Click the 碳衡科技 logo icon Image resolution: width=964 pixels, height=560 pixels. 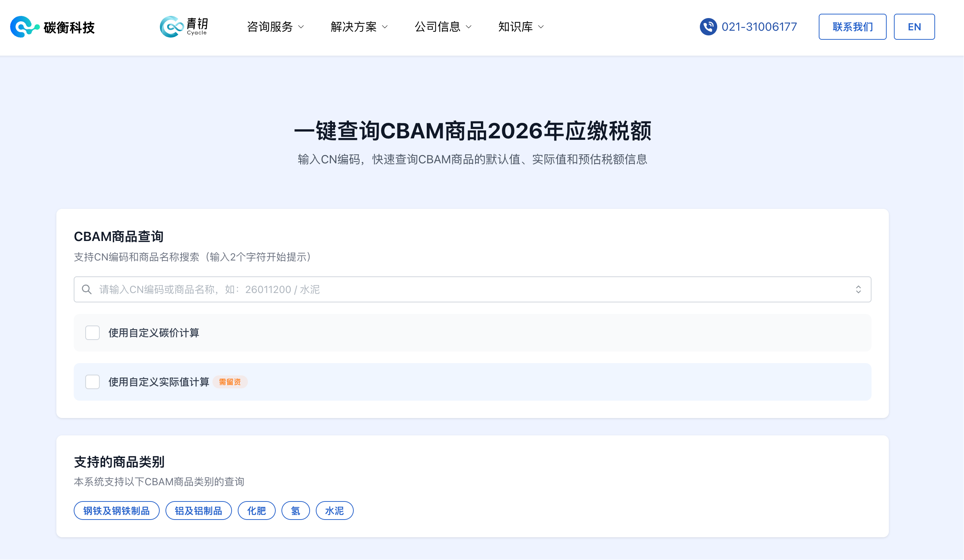25,27
